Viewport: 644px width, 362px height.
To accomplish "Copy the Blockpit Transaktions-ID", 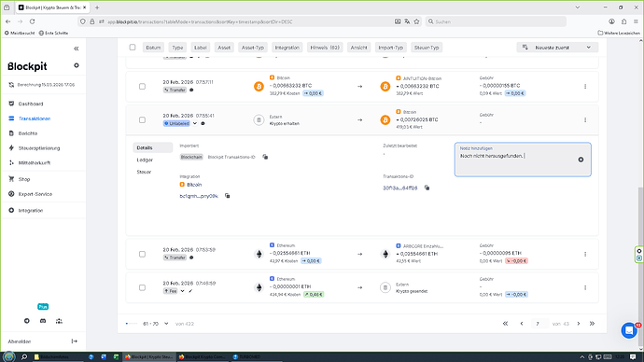I will click(x=265, y=157).
